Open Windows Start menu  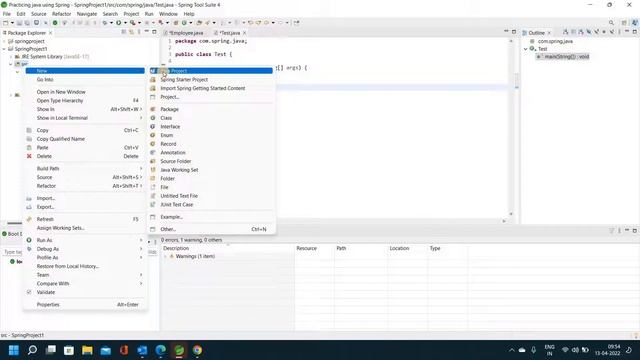click(14, 350)
